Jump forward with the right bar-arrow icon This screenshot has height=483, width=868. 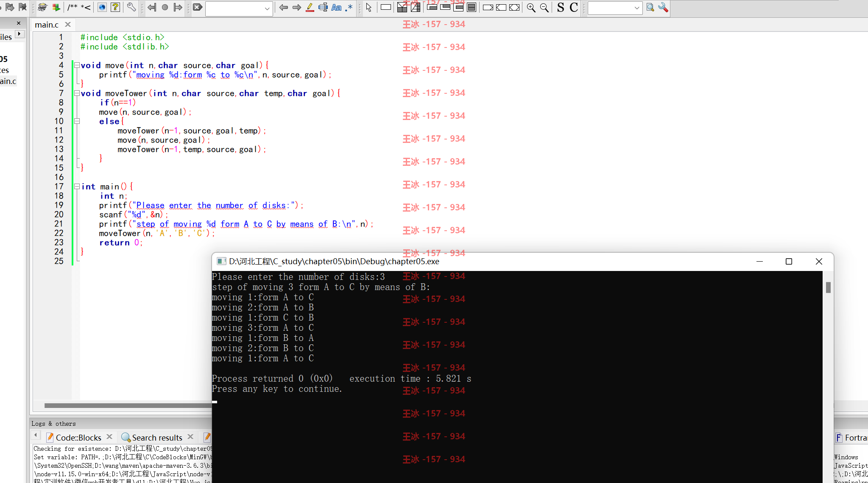point(178,7)
